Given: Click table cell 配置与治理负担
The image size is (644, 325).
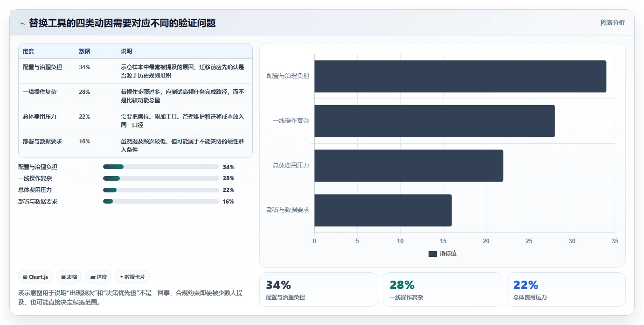Looking at the screenshot, I should point(42,67).
